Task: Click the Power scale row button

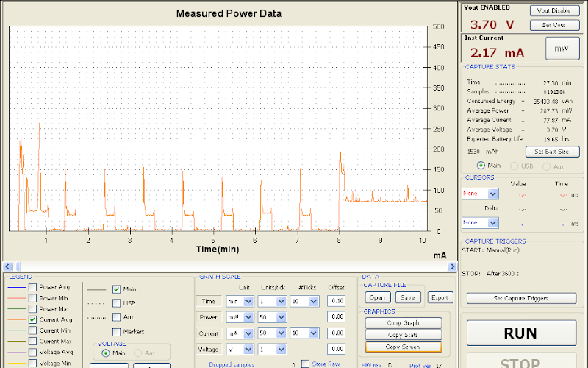Action: tap(209, 317)
